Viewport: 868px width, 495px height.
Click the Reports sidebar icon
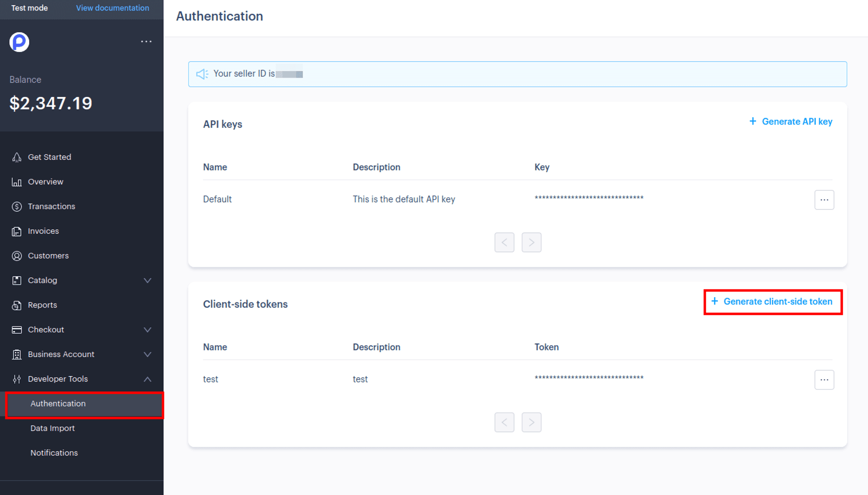[x=17, y=305]
